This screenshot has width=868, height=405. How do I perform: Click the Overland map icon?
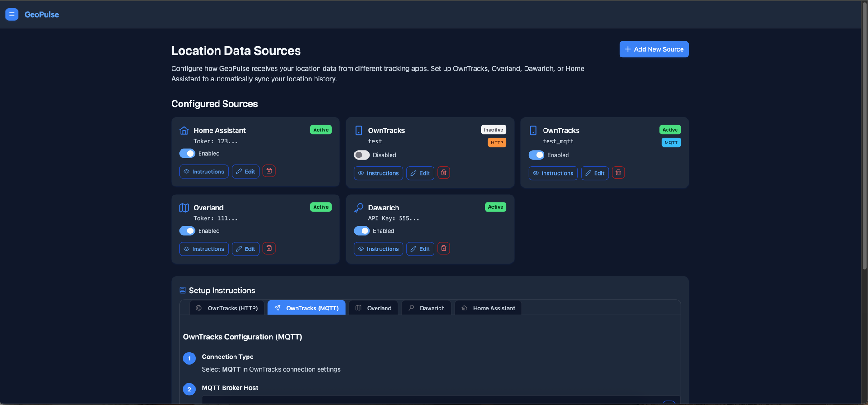(184, 208)
